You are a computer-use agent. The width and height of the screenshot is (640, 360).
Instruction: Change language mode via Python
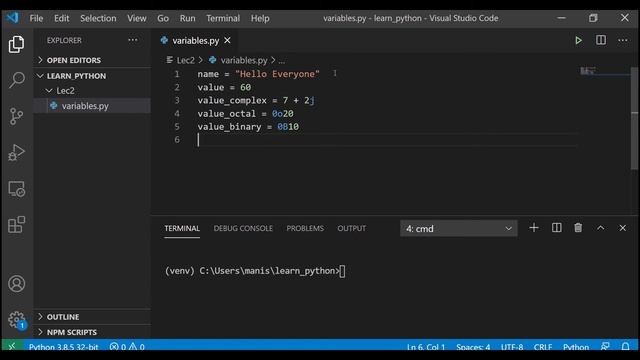pyautogui.click(x=576, y=347)
